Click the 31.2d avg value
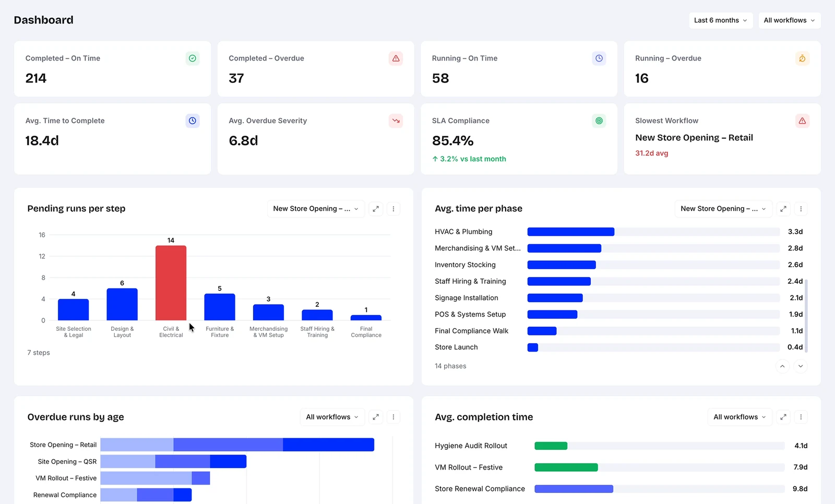The width and height of the screenshot is (835, 504). pyautogui.click(x=652, y=153)
